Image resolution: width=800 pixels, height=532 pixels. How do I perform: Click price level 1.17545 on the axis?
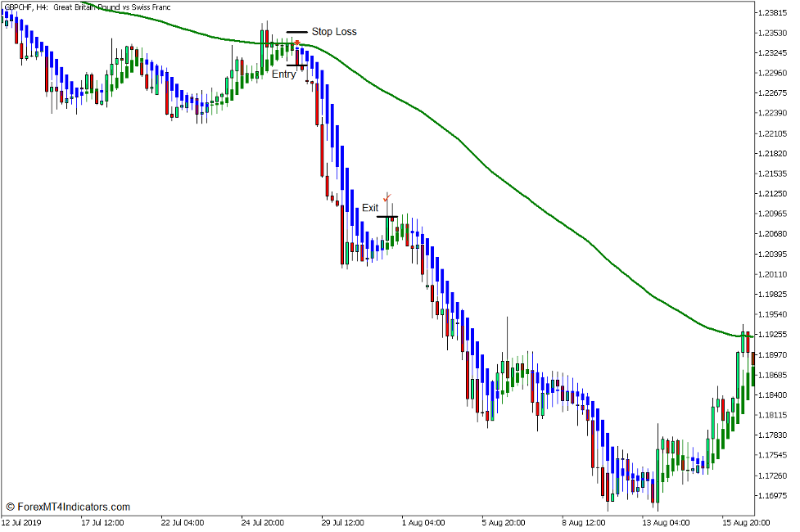click(x=772, y=455)
